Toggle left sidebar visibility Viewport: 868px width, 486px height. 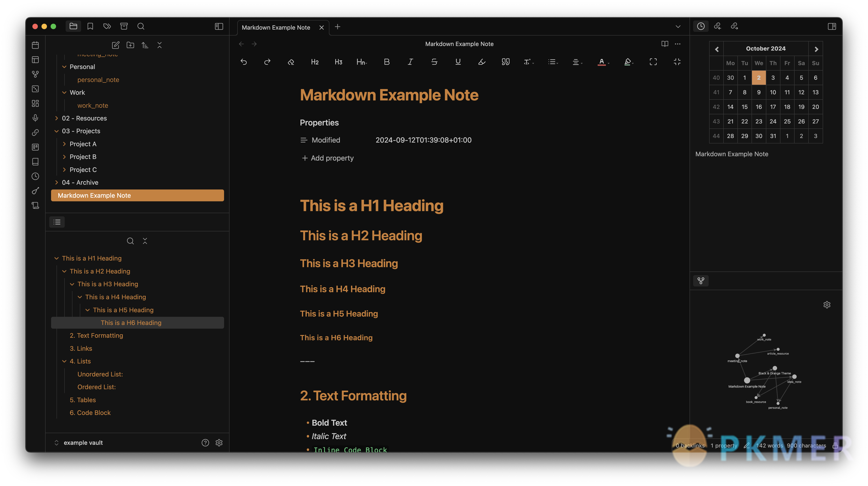click(219, 26)
